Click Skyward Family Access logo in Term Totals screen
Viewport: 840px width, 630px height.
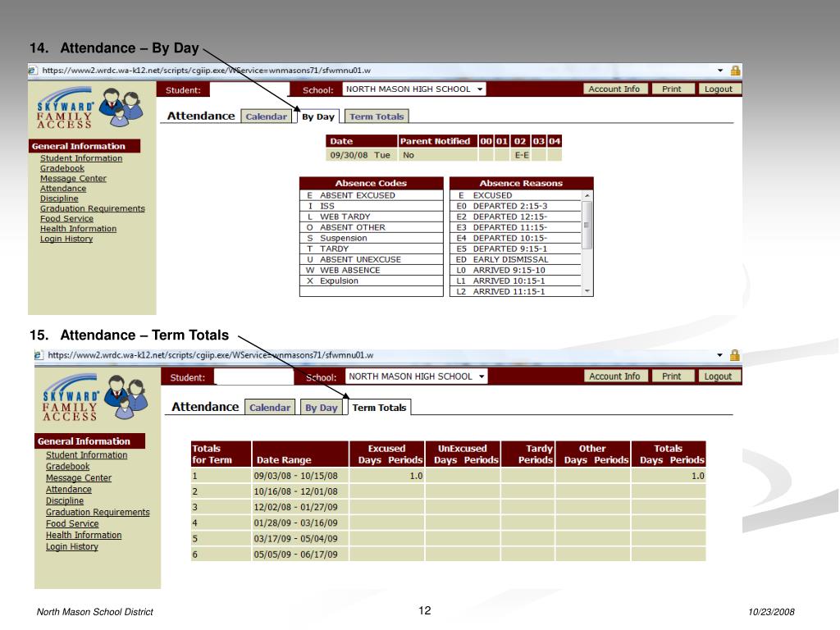(94, 398)
